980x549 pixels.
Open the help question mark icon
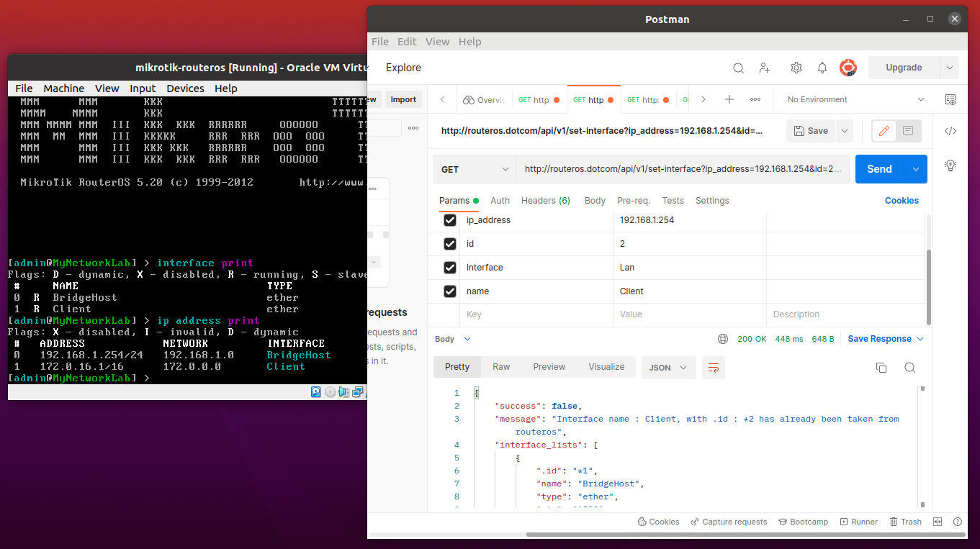coord(957,522)
